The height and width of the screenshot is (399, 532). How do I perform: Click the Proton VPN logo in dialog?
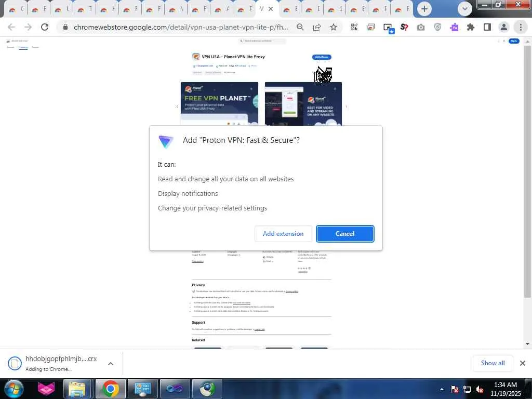point(166,141)
